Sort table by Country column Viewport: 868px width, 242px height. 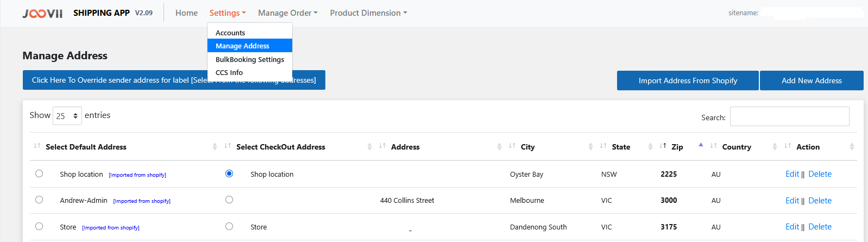click(x=737, y=147)
